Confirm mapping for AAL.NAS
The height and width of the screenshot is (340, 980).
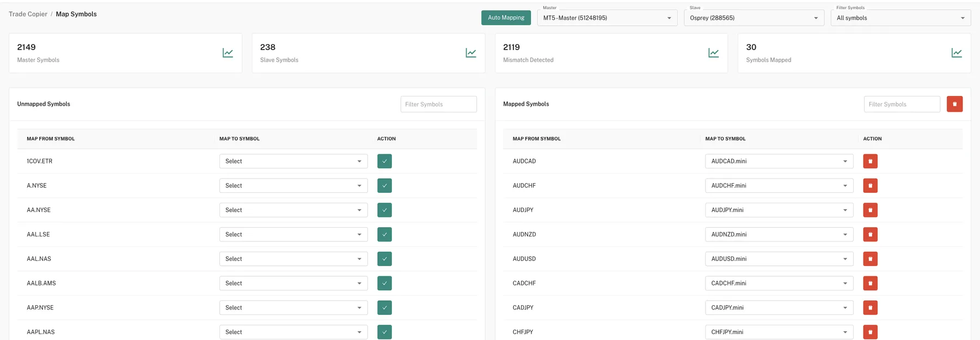[384, 259]
